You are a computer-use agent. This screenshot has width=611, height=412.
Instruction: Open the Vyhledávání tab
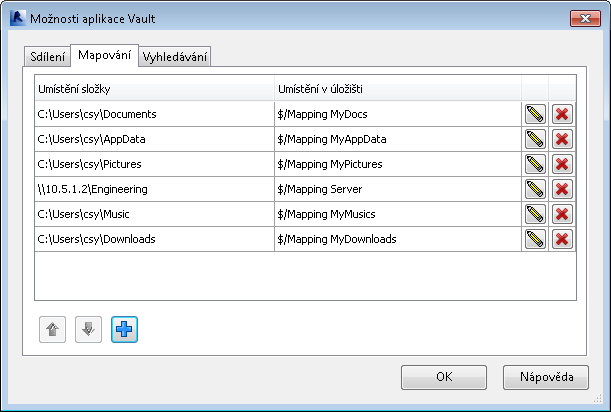(x=176, y=57)
